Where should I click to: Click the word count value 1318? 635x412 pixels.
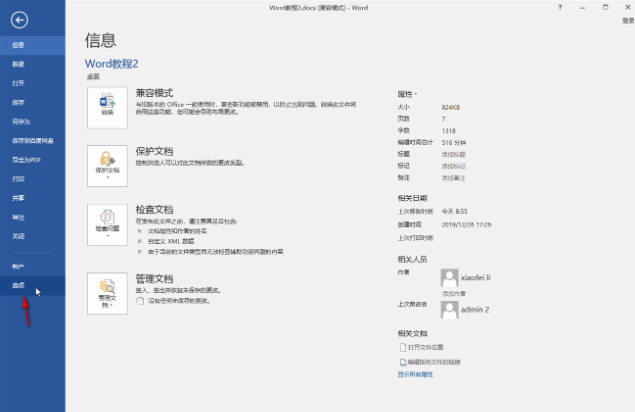click(x=449, y=131)
